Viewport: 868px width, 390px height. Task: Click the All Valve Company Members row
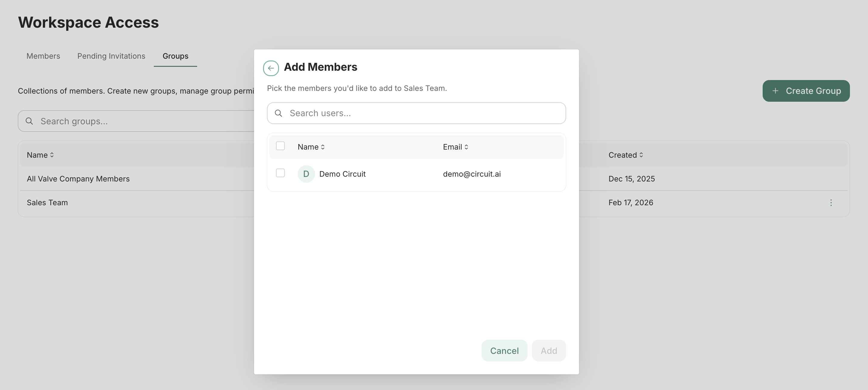(x=78, y=179)
